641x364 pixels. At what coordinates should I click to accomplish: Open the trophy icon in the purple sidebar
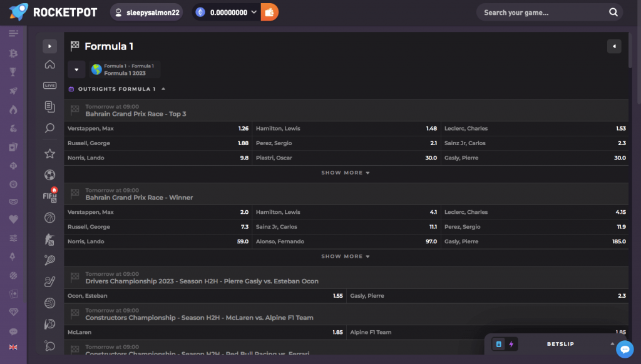(14, 72)
